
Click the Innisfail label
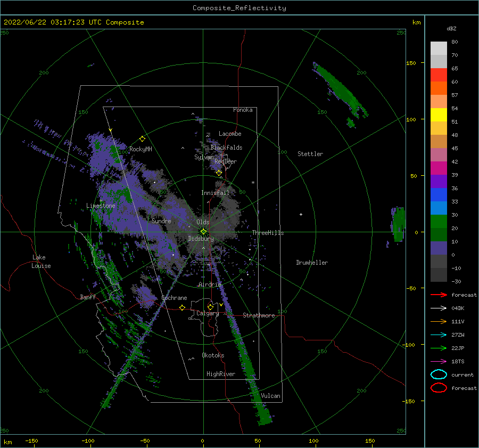click(216, 193)
